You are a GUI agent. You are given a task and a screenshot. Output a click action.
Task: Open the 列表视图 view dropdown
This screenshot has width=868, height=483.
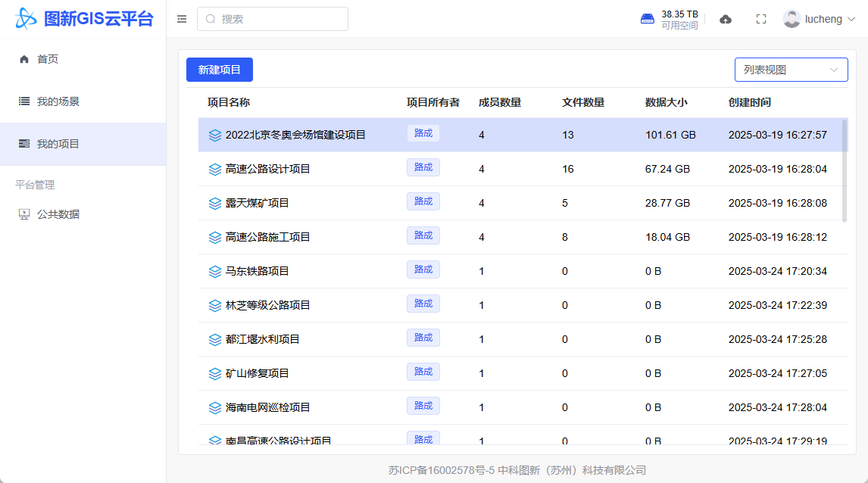791,70
